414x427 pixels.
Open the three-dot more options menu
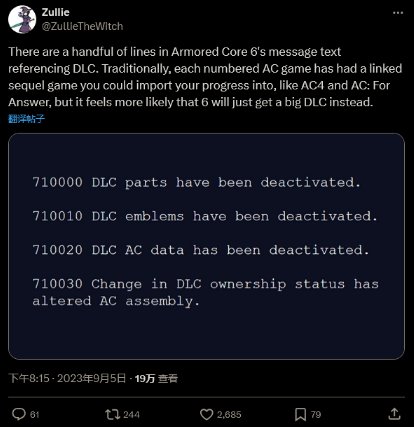tap(398, 13)
